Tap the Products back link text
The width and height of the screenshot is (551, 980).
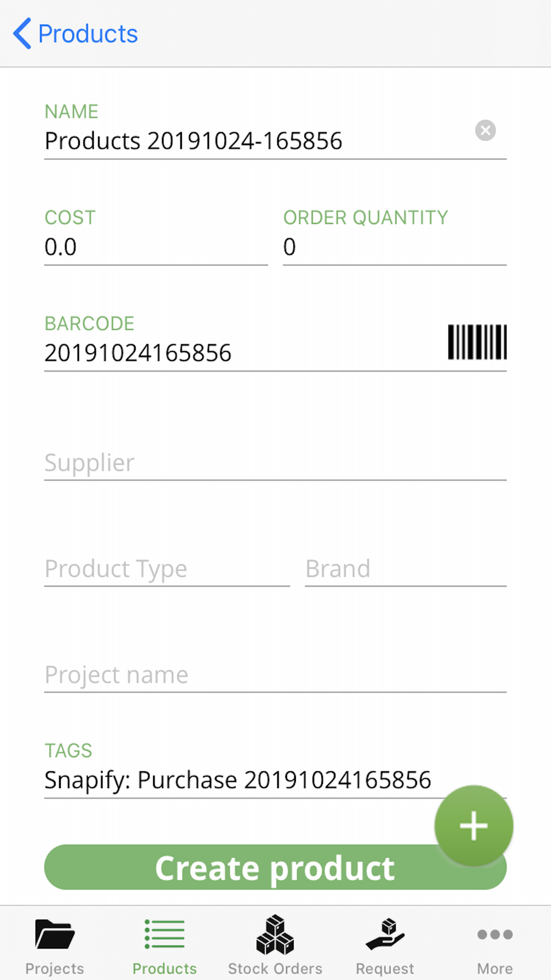(x=88, y=34)
